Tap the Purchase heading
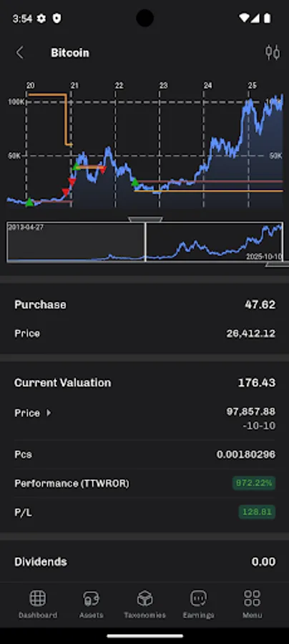The height and width of the screenshot is (644, 289). click(x=40, y=305)
